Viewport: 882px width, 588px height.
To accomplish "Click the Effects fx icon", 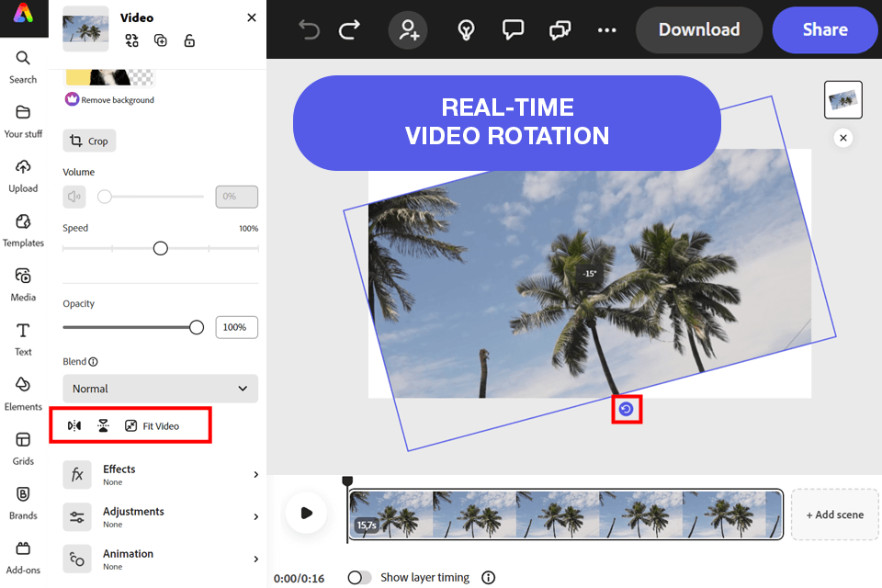I will pos(77,474).
